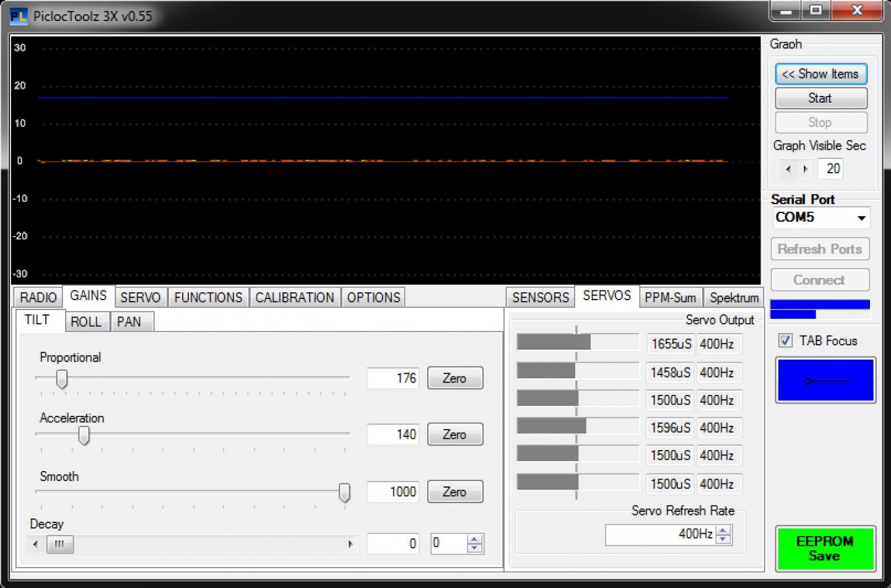Image resolution: width=891 pixels, height=588 pixels.
Task: Click the Decay scrollbar right arrow
Action: click(350, 545)
